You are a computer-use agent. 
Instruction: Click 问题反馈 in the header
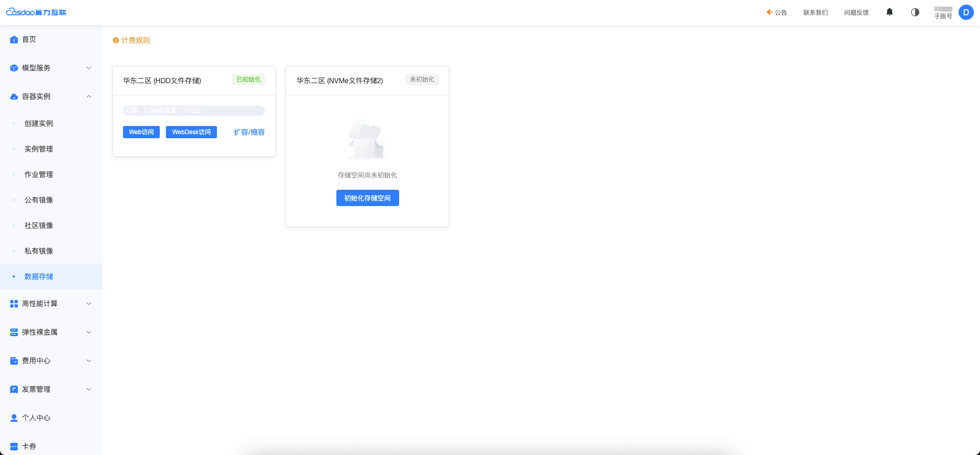(x=856, y=12)
